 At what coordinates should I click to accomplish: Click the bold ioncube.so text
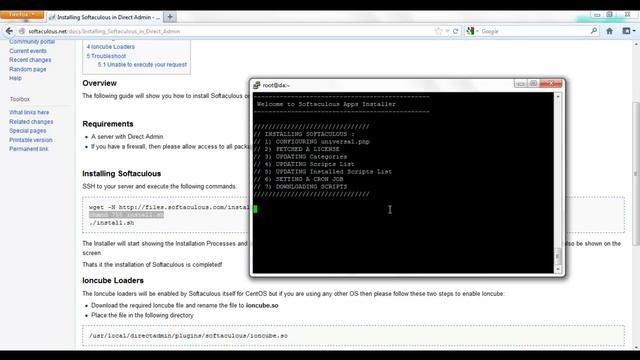click(262, 305)
